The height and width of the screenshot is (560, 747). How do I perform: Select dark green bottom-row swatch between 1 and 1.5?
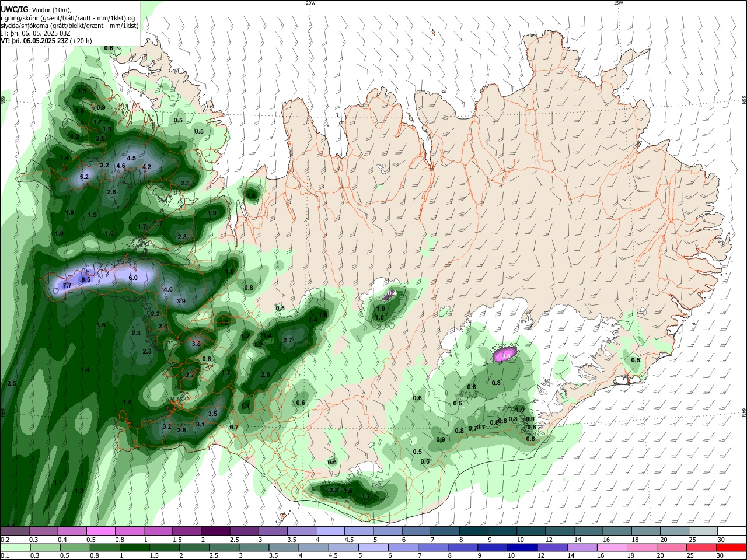coord(134,547)
